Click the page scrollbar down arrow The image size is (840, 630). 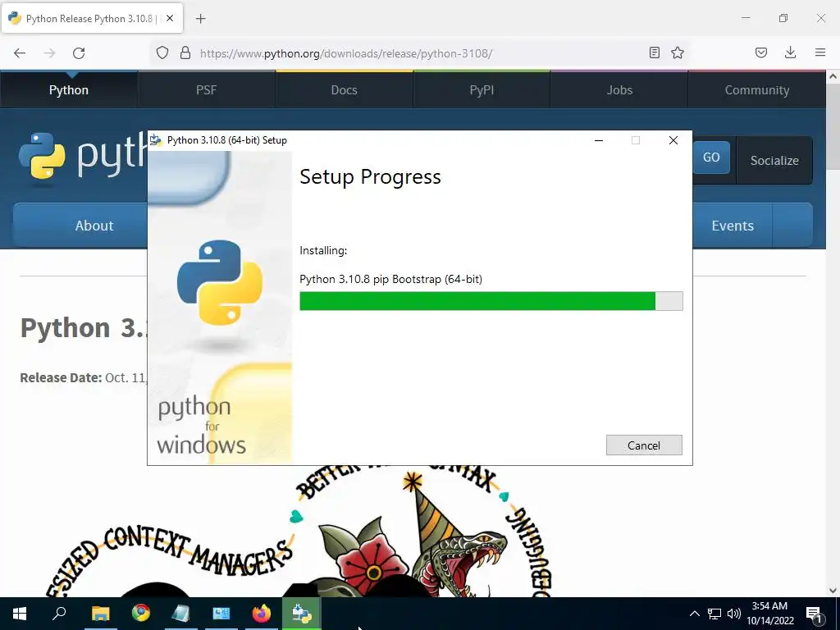(833, 591)
